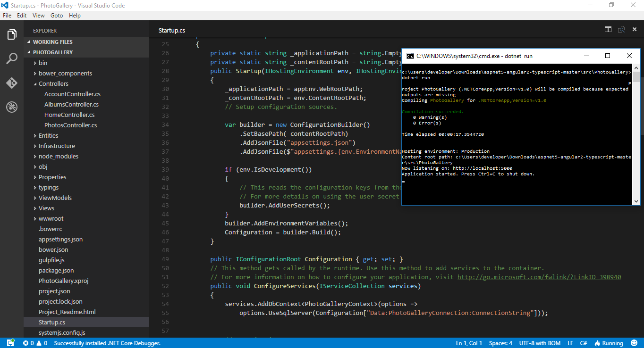Click the split editor icon
This screenshot has height=348, width=644.
(608, 30)
